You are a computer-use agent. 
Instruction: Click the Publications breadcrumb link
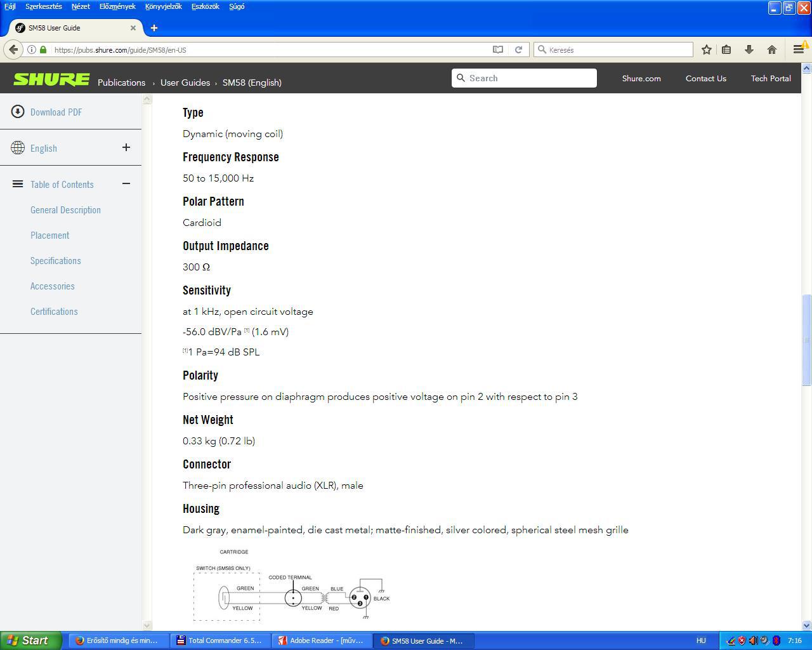[x=122, y=83]
